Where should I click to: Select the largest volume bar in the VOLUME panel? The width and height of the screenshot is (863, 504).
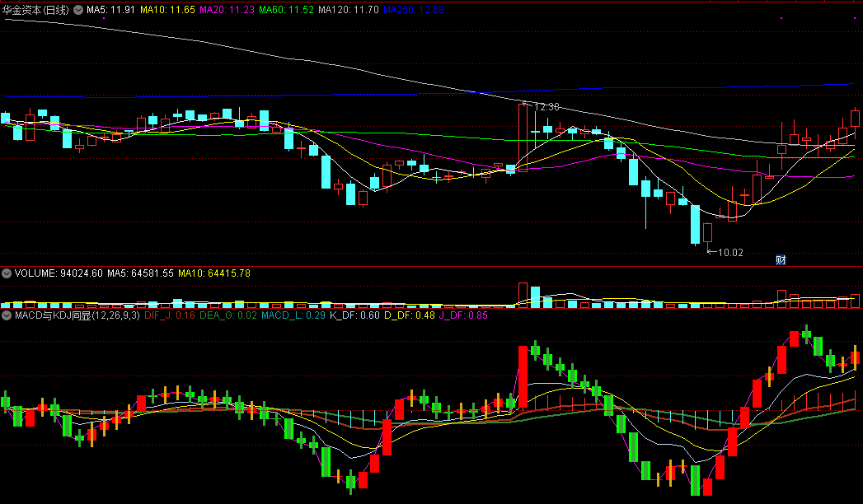point(523,295)
